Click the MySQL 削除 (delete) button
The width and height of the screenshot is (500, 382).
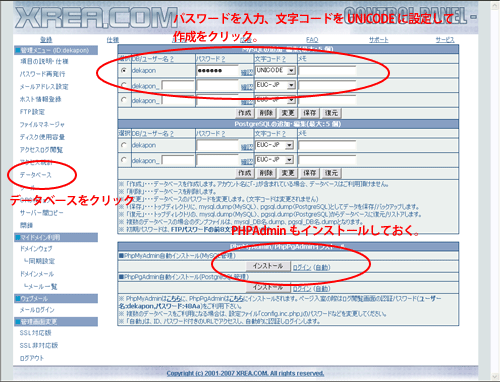(266, 113)
